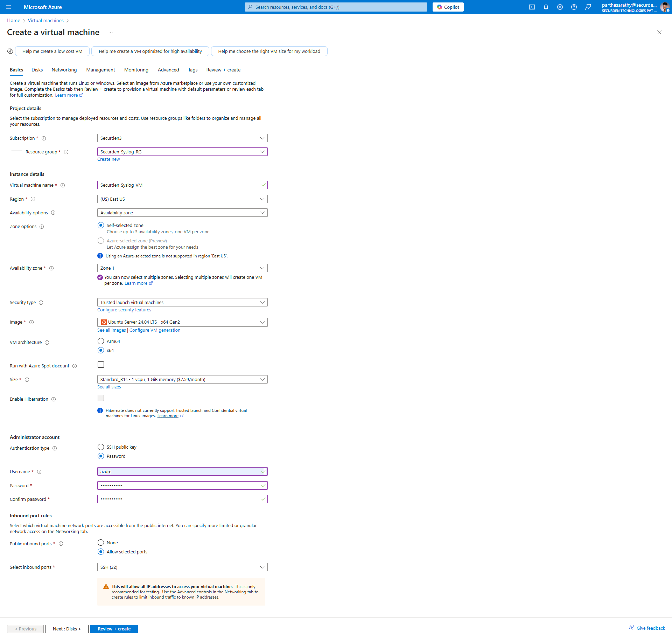Viewport: 672px width, 642px height.
Task: Show info tooltip for Virtual machine name
Action: (63, 185)
